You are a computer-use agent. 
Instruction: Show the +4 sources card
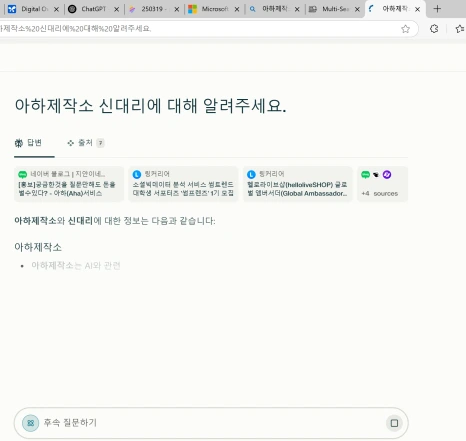click(382, 184)
